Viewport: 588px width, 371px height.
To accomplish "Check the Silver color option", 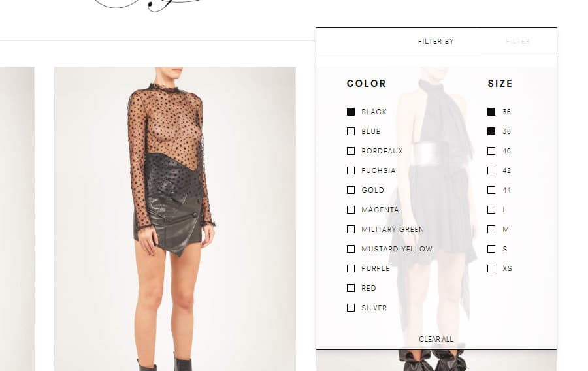I will 351,308.
